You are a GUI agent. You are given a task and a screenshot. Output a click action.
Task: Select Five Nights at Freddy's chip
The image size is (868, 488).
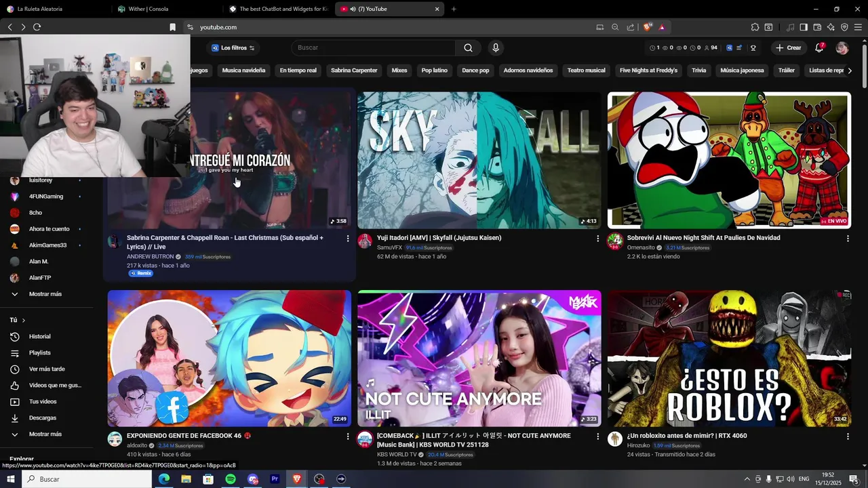point(648,70)
